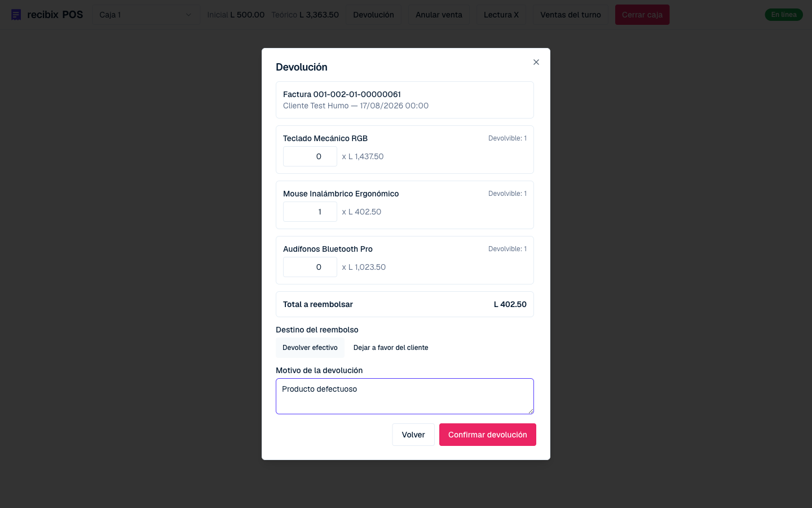Expand the Caja 1 dropdown chevron
Image resolution: width=812 pixels, height=508 pixels.
(x=188, y=15)
